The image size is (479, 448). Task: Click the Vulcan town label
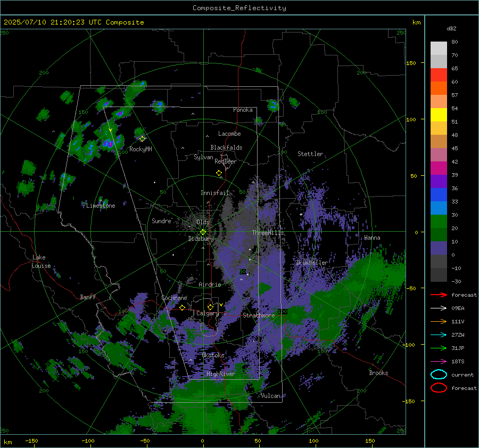271,396
